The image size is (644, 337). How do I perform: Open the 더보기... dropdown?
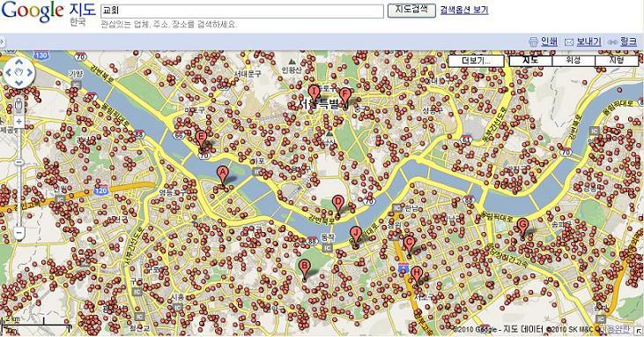point(477,61)
